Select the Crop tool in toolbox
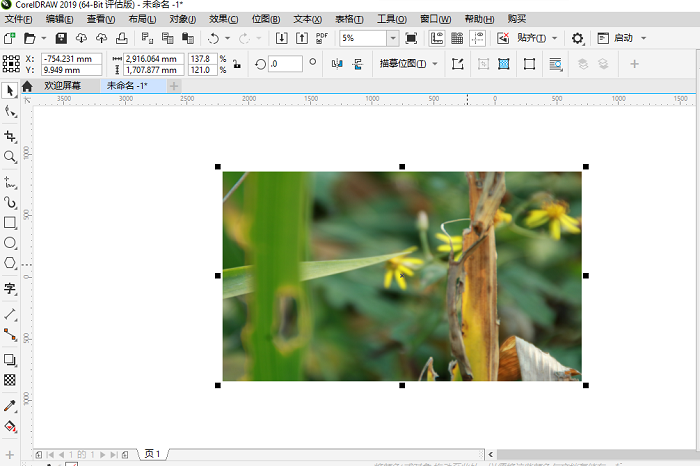This screenshot has height=466, width=700. click(x=10, y=136)
